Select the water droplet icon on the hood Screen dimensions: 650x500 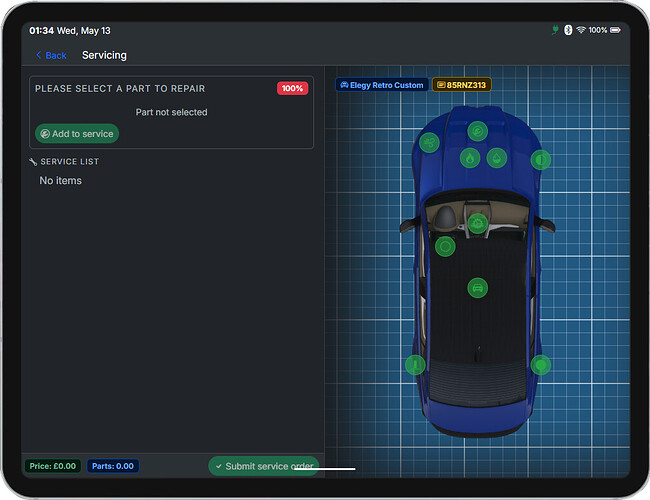tap(497, 158)
